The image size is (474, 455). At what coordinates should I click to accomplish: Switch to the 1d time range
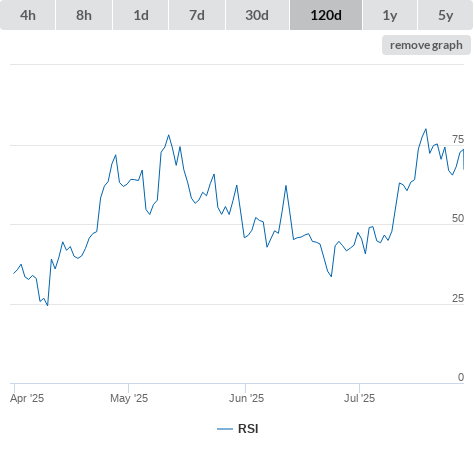point(141,15)
